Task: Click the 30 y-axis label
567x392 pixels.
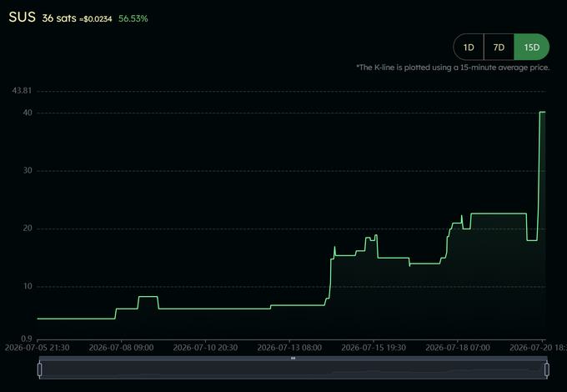Action: pyautogui.click(x=28, y=170)
